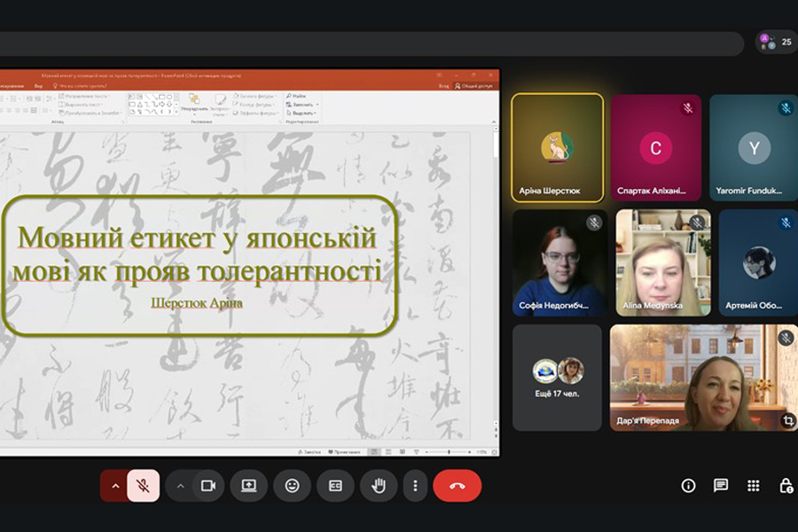Open activities grid icon
This screenshot has width=798, height=532.
click(x=753, y=486)
